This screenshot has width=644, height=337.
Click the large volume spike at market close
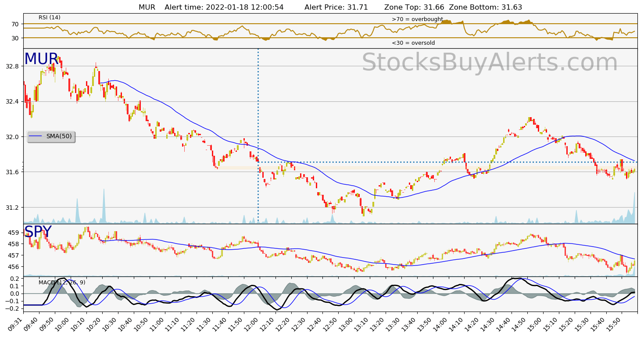click(x=635, y=208)
